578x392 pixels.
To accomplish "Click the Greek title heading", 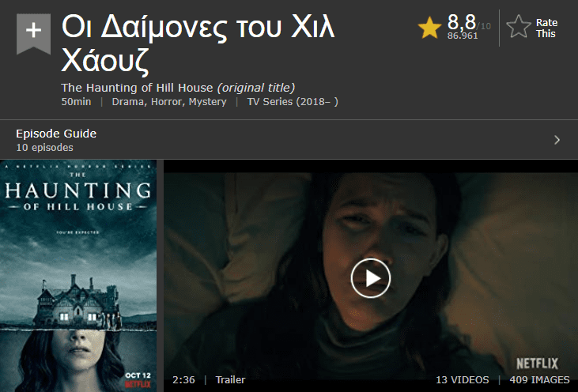I will click(x=198, y=43).
